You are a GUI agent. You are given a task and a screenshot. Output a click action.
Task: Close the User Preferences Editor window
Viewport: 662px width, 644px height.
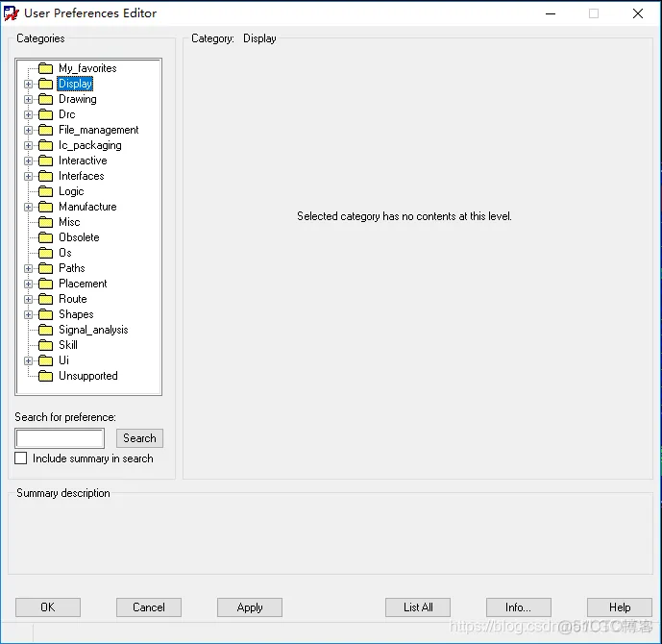click(x=638, y=13)
